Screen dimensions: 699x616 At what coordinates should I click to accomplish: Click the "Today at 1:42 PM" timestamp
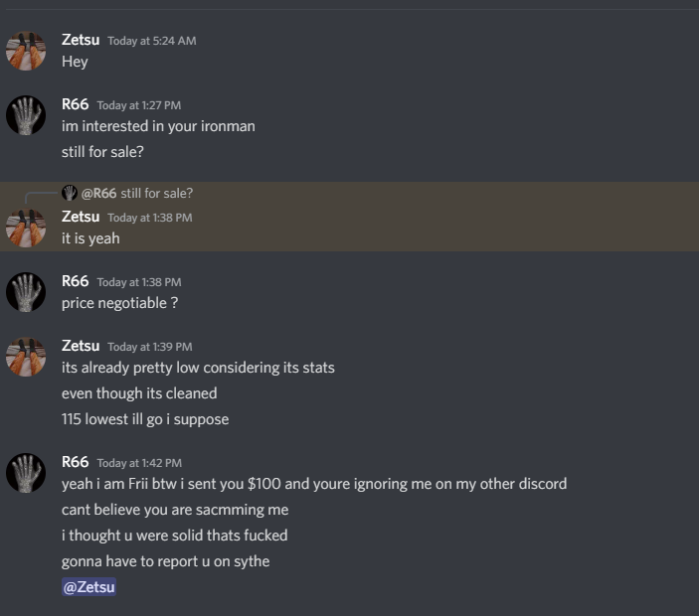click(139, 463)
